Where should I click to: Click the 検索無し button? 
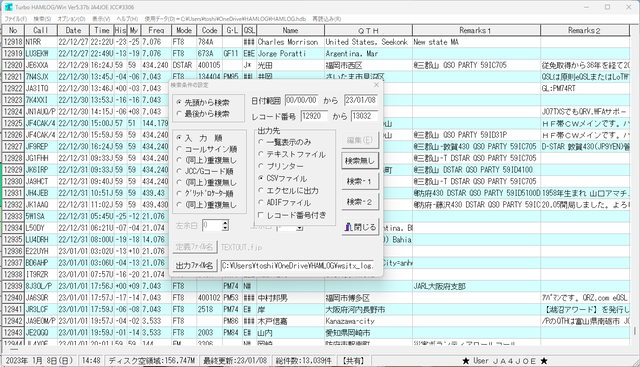(360, 161)
